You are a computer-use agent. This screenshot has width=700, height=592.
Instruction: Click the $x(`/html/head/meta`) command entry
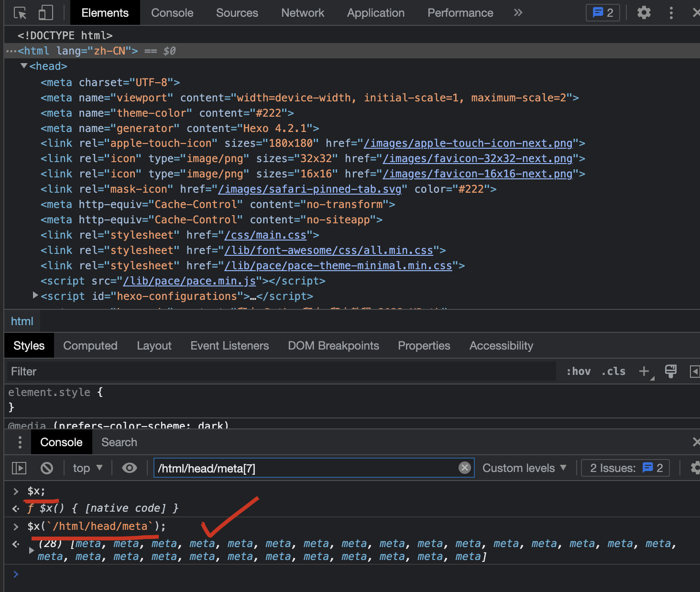pyautogui.click(x=97, y=526)
